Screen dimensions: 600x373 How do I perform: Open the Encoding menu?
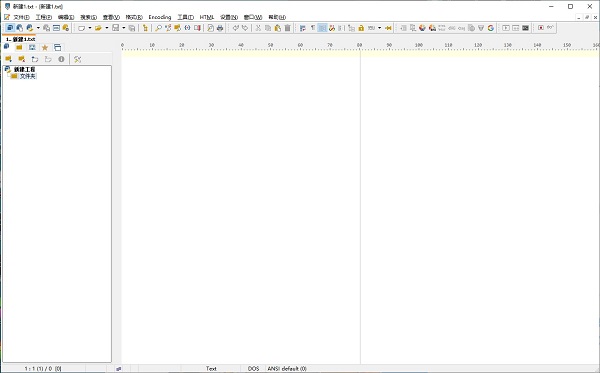(x=160, y=17)
